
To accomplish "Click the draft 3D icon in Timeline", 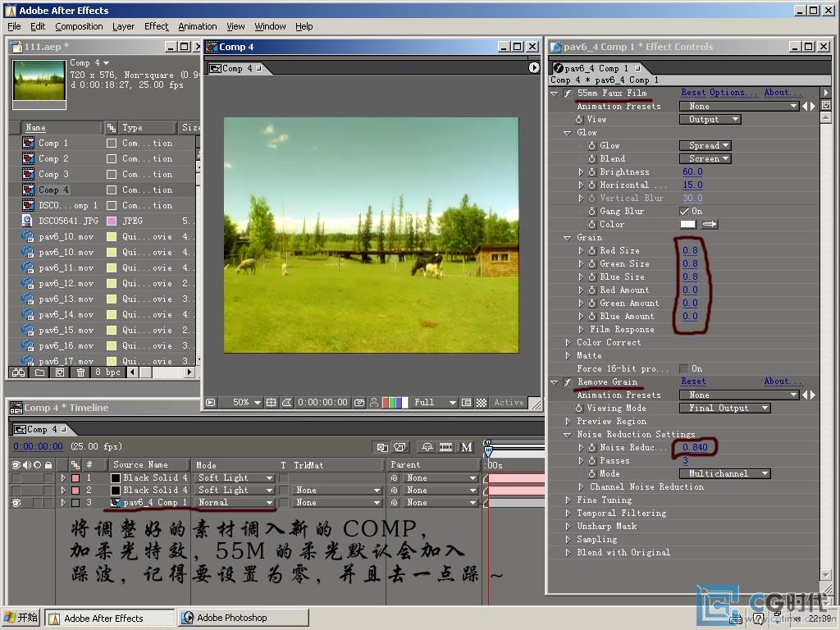I will point(400,447).
